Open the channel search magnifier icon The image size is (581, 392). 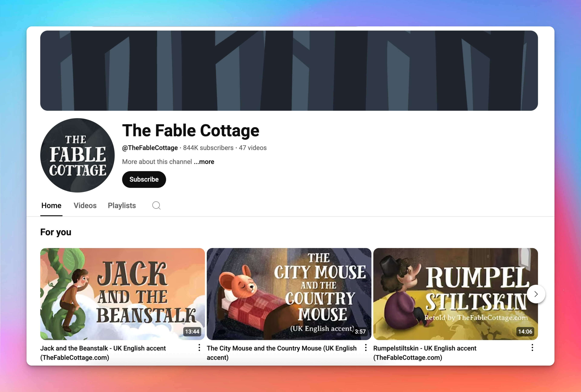156,206
